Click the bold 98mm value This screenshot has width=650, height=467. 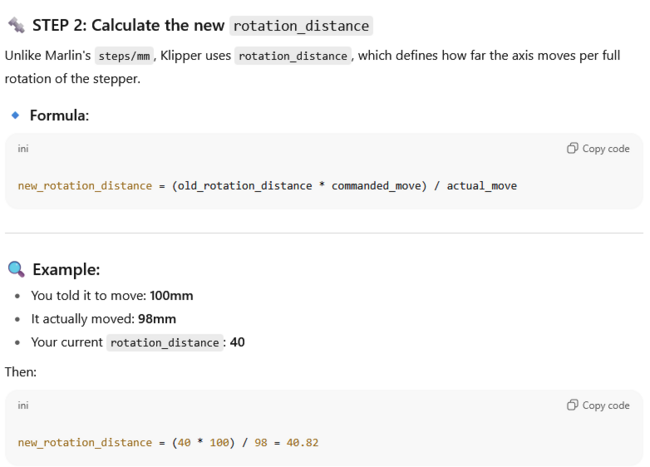tap(157, 319)
